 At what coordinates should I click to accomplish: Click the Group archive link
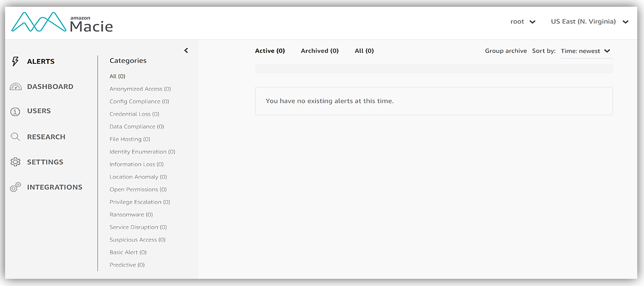click(506, 51)
